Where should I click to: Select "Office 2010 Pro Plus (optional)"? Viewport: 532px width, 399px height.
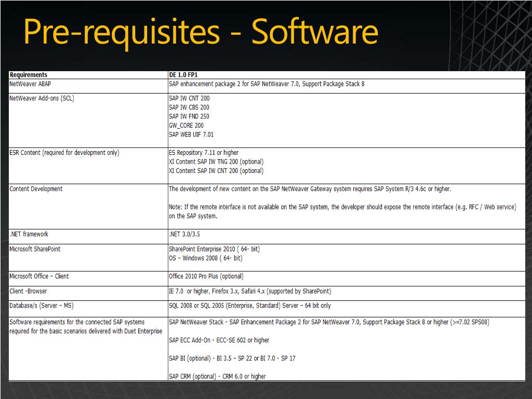(x=206, y=276)
